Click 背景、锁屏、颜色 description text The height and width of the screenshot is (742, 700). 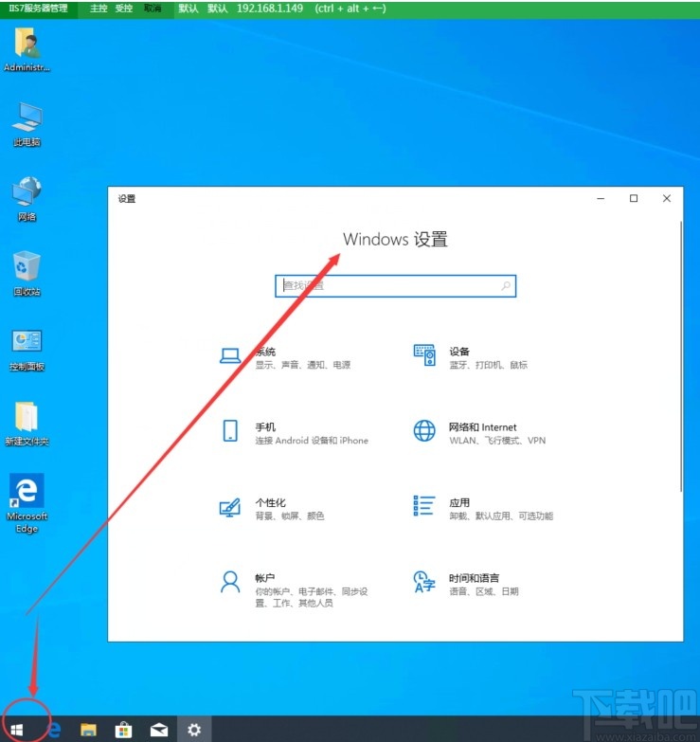tap(290, 516)
